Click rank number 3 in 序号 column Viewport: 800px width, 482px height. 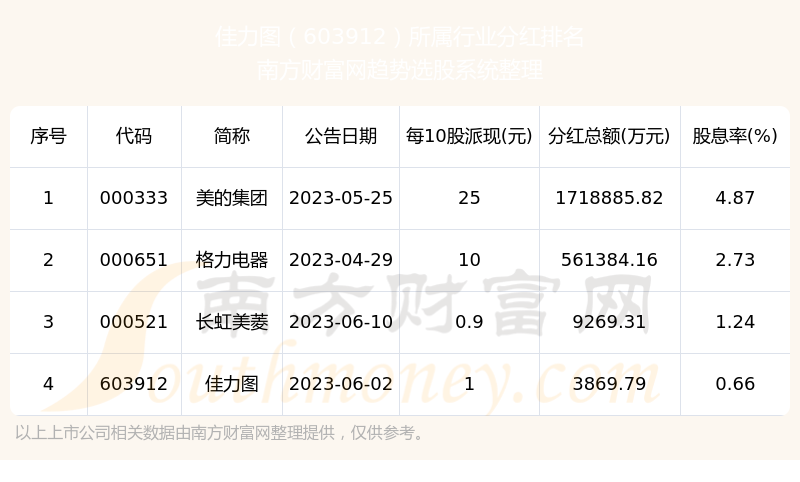(48, 322)
